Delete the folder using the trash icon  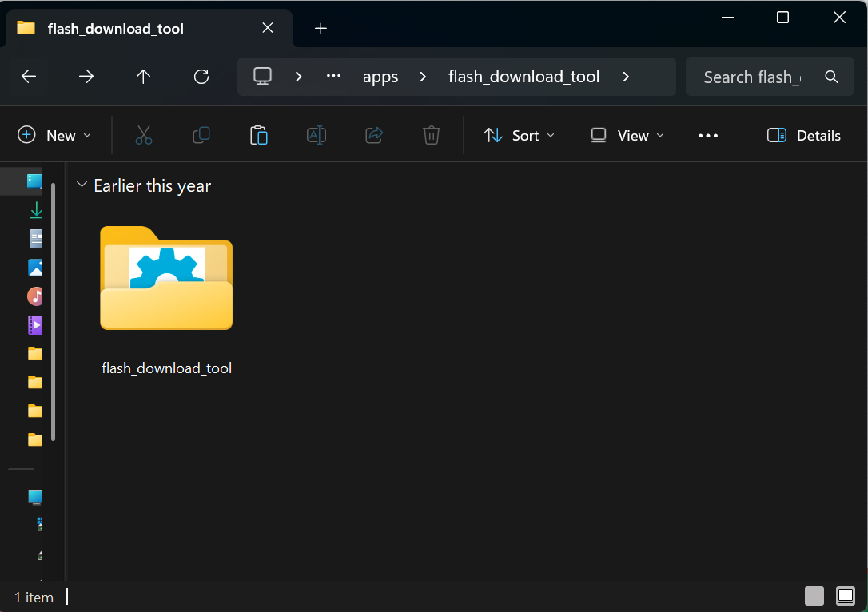(432, 135)
